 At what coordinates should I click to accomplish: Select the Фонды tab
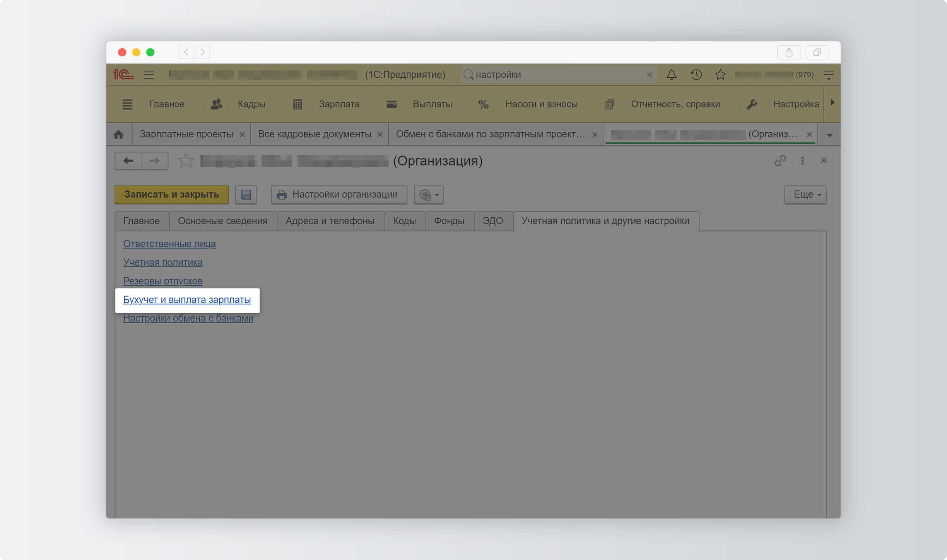point(449,221)
